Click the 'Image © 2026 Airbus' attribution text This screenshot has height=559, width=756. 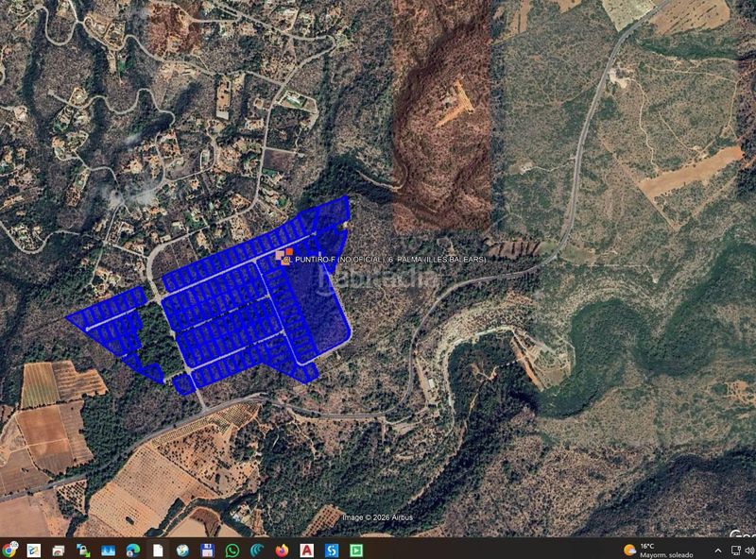coord(377,517)
